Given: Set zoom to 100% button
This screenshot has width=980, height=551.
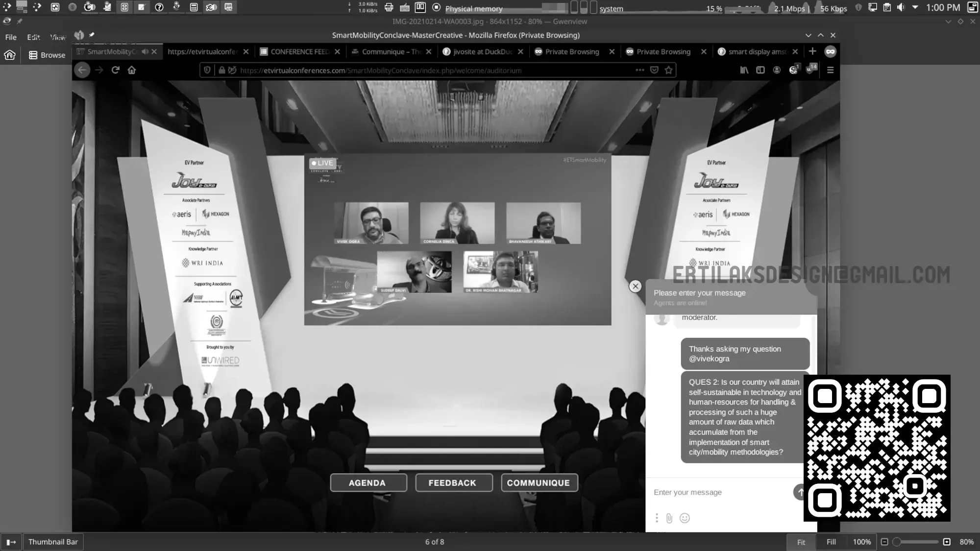Looking at the screenshot, I should point(861,542).
